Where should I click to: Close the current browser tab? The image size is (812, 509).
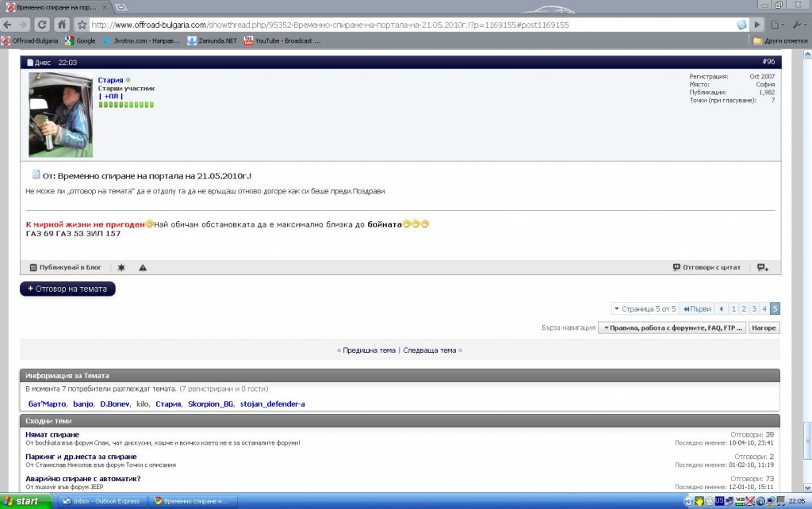[105, 7]
